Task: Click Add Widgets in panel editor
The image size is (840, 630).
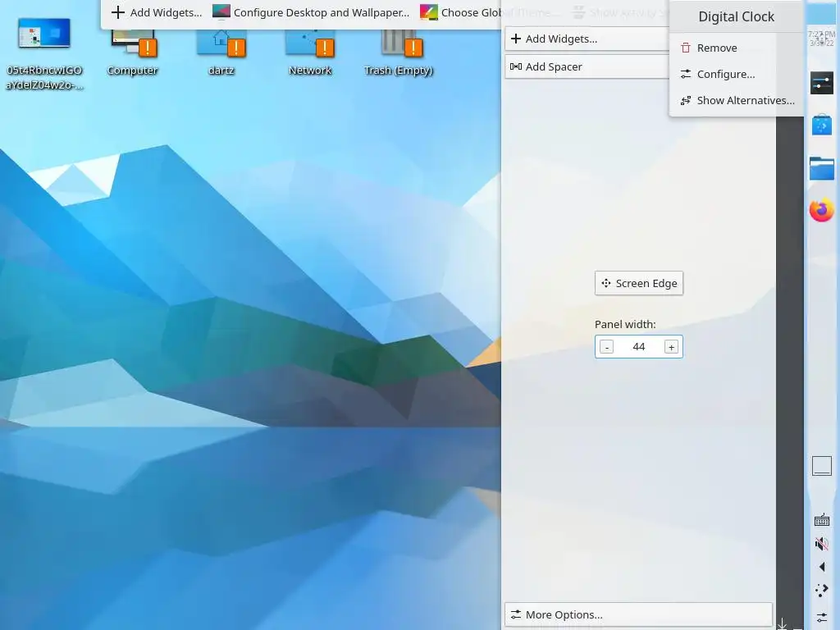Action: point(587,39)
